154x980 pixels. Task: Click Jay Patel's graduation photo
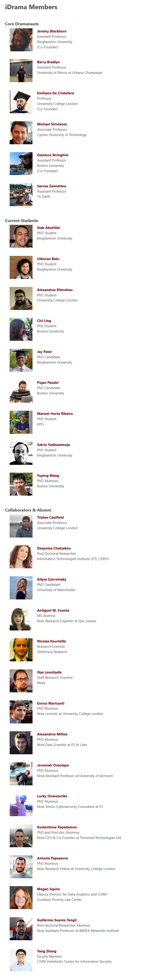[21, 360]
